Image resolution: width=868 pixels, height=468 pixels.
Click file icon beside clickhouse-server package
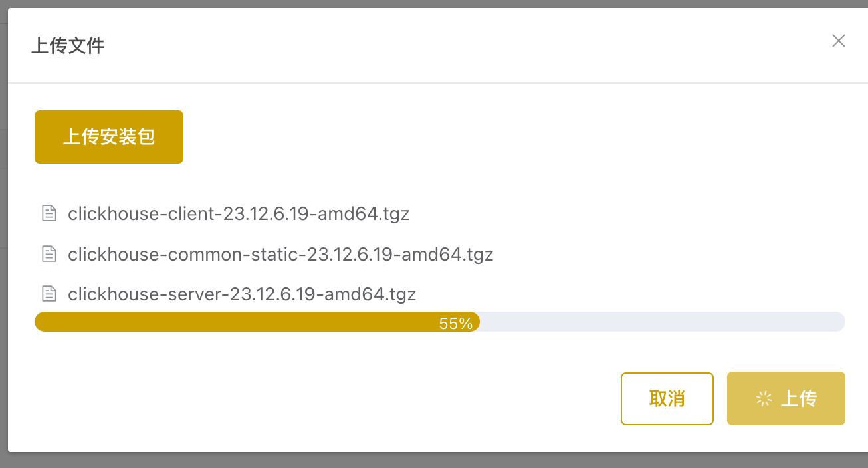pyautogui.click(x=49, y=294)
